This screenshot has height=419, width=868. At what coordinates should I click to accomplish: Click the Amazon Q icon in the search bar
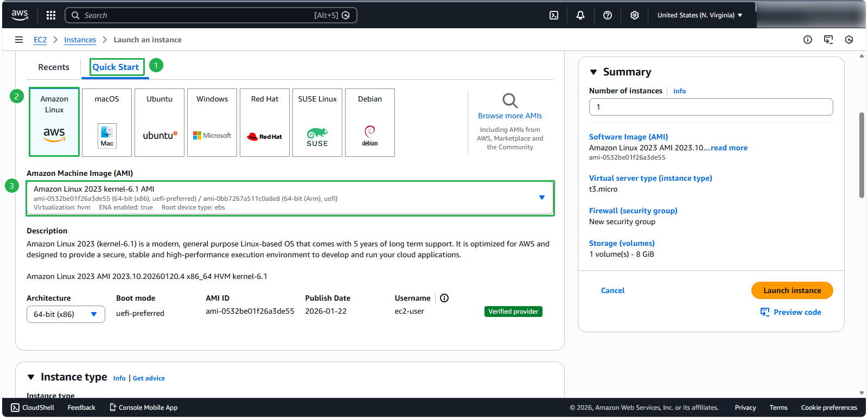pyautogui.click(x=346, y=15)
